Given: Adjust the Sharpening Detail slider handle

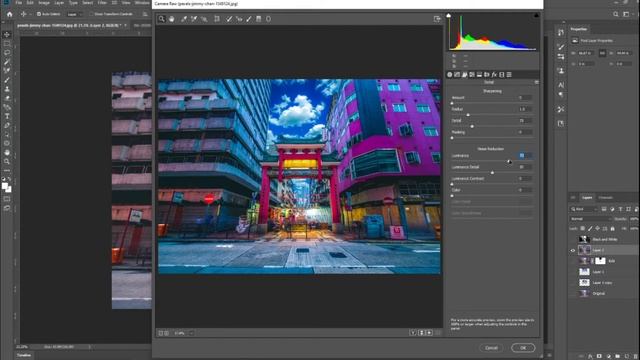Looking at the screenshot, I should pos(472,126).
